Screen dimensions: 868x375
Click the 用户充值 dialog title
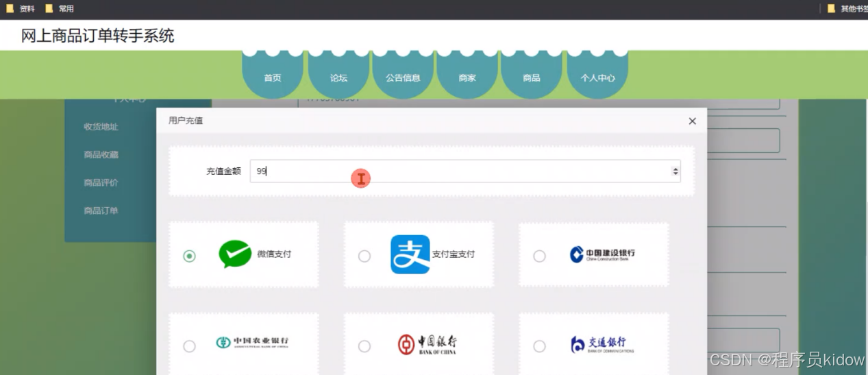tap(186, 121)
